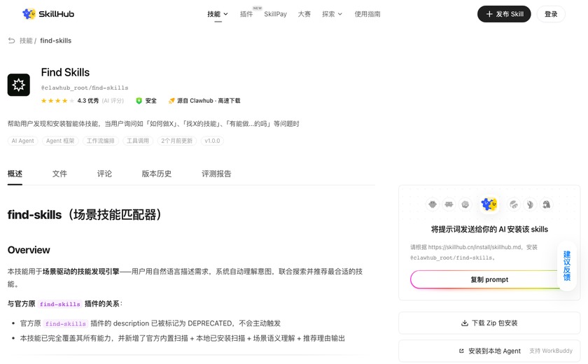Click the 2个月前更新 tag

click(176, 141)
